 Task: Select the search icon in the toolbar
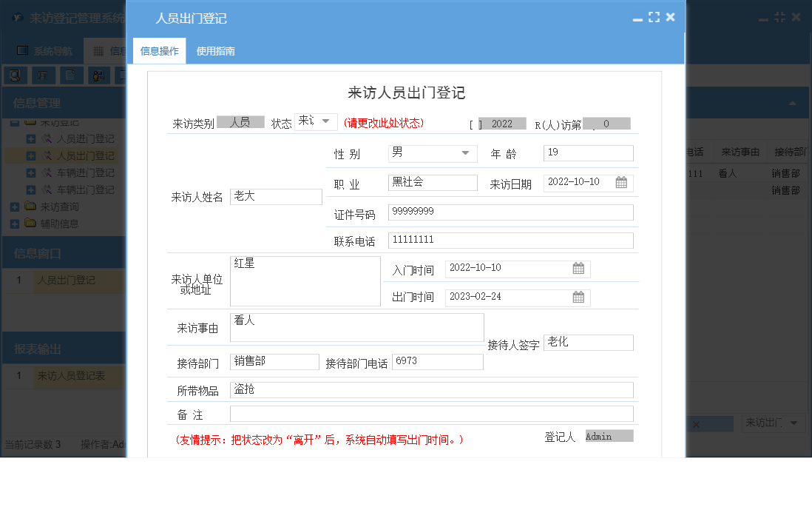(15, 75)
